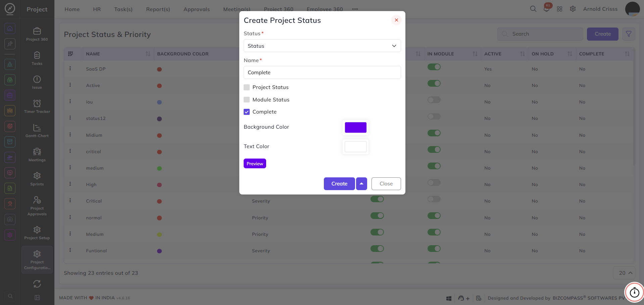Click the SaaS DP background color dot

pyautogui.click(x=159, y=69)
